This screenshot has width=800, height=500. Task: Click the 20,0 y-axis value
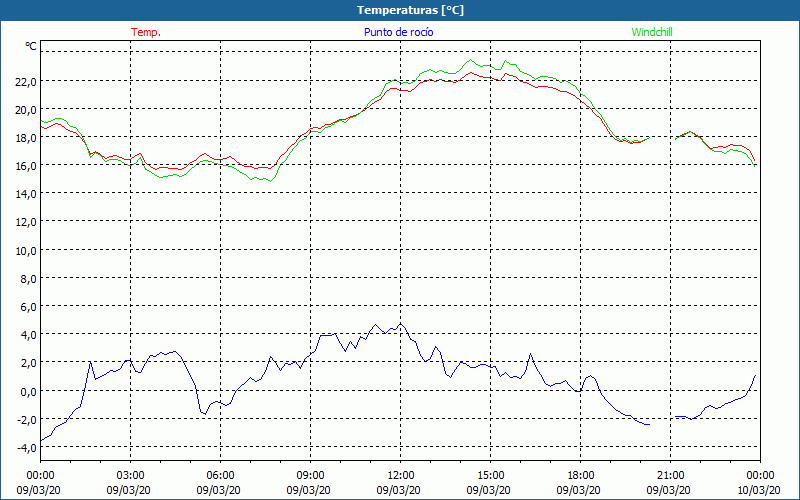pyautogui.click(x=26, y=110)
